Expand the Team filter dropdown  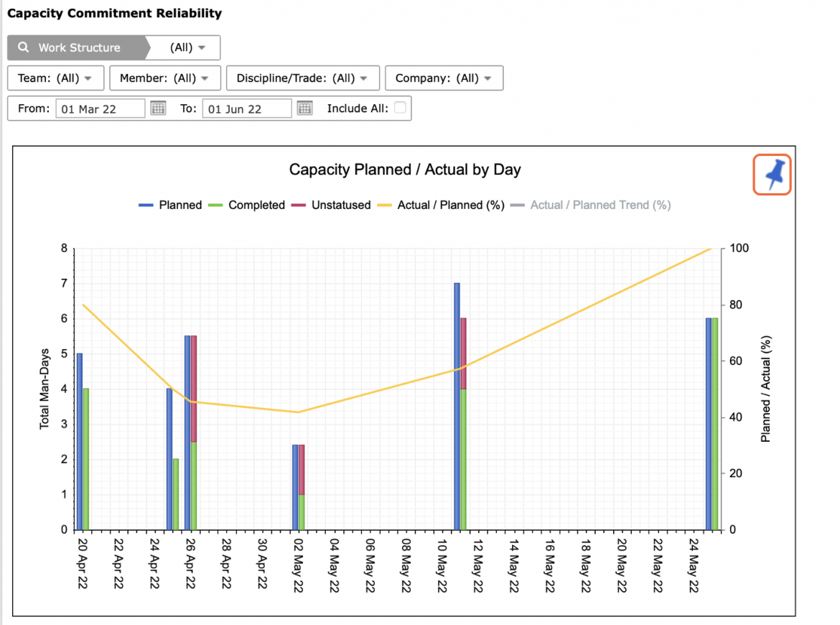point(56,78)
